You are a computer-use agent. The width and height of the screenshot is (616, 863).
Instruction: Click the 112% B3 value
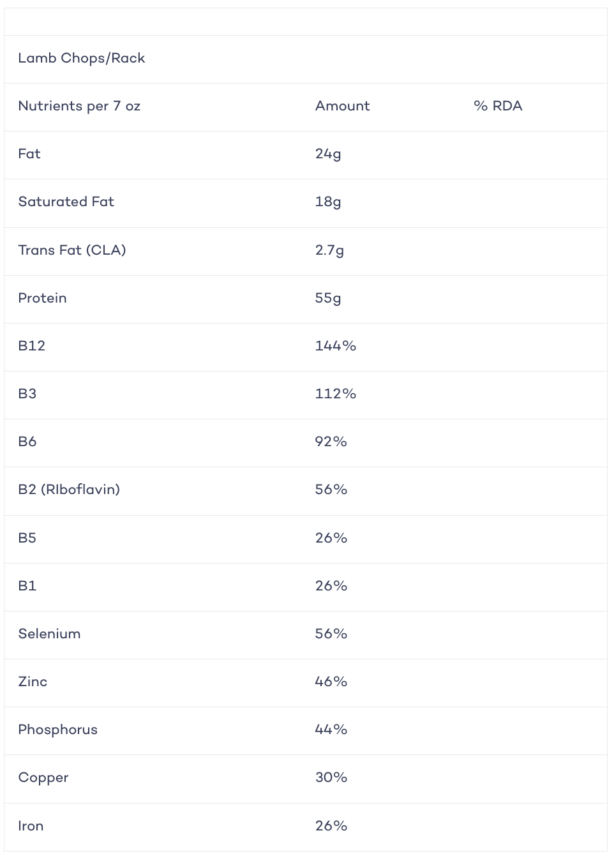336,394
